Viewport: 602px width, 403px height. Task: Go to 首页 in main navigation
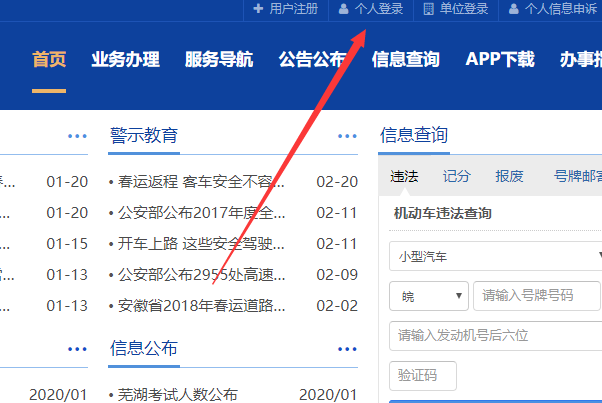point(49,59)
